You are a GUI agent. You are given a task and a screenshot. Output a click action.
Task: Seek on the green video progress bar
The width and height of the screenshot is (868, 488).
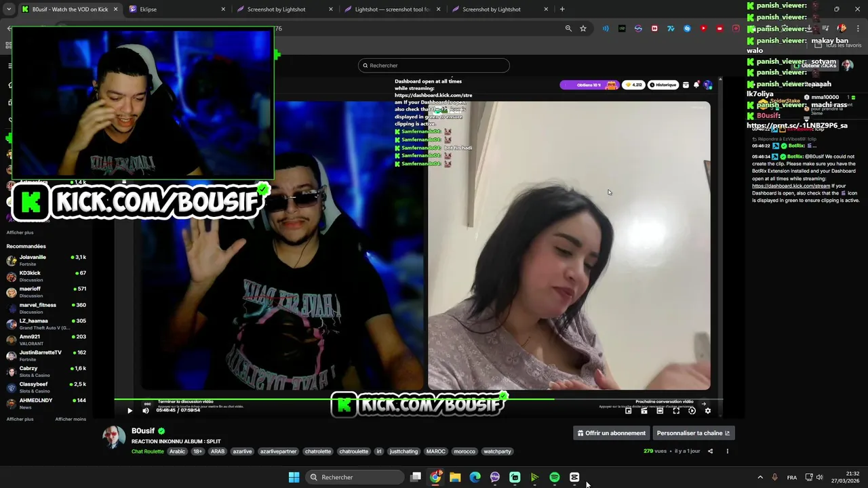[418, 399]
